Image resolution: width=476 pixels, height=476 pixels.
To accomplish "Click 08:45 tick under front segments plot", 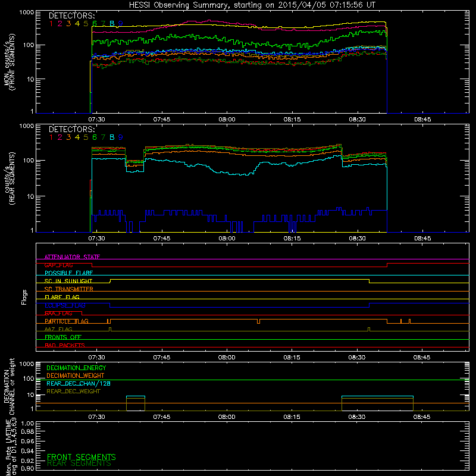I will [x=422, y=120].
